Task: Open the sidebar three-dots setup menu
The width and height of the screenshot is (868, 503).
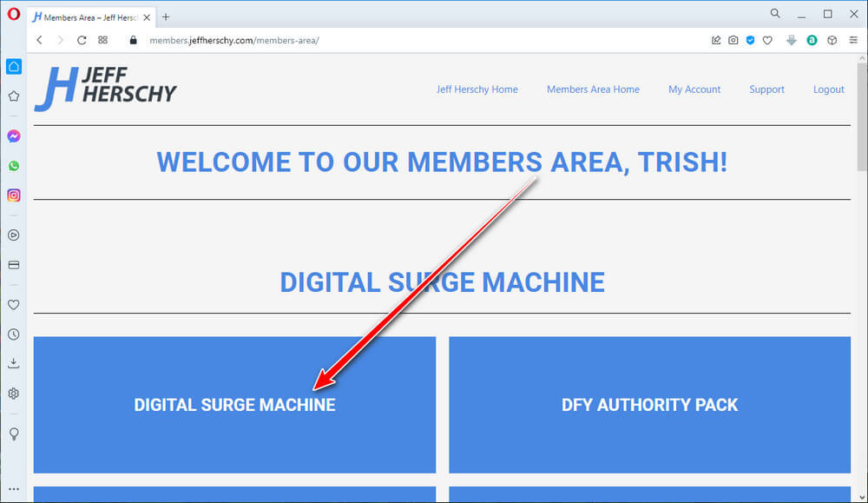Action: pos(14,489)
